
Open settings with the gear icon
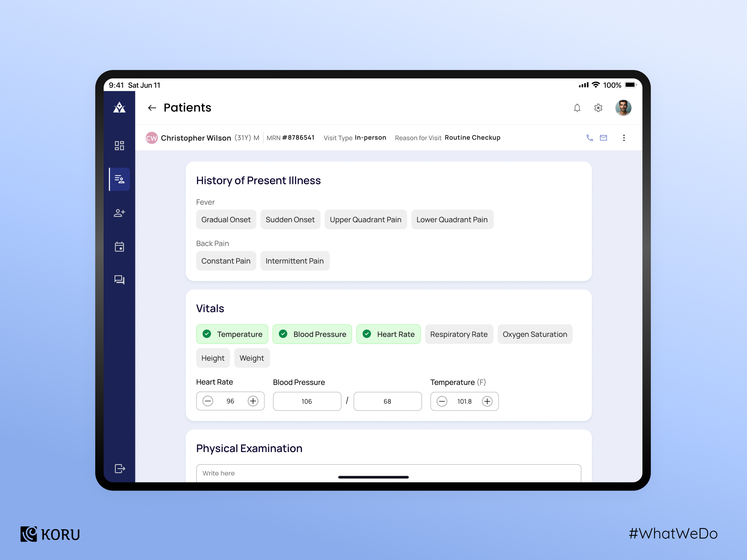click(598, 108)
